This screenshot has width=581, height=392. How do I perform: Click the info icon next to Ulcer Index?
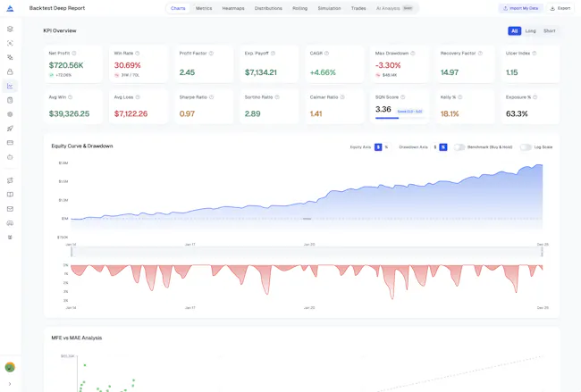pos(535,54)
